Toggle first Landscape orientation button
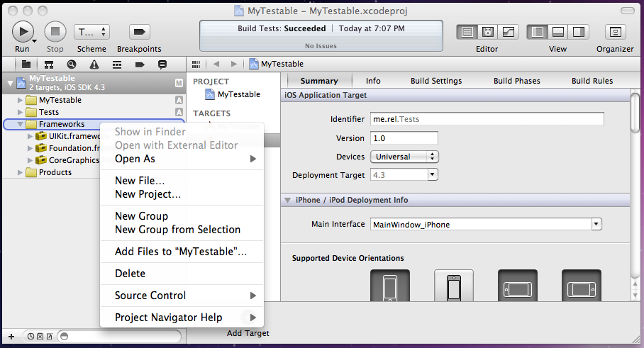This screenshot has width=644, height=348. (518, 286)
